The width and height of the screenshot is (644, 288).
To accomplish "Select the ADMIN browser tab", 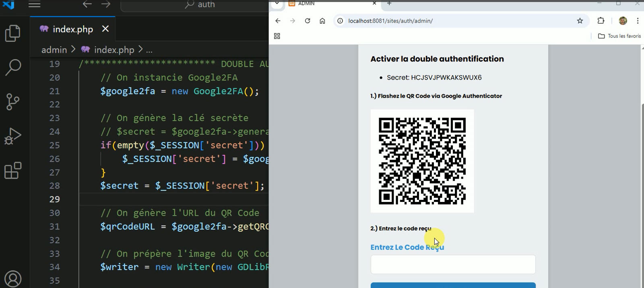I will click(332, 3).
